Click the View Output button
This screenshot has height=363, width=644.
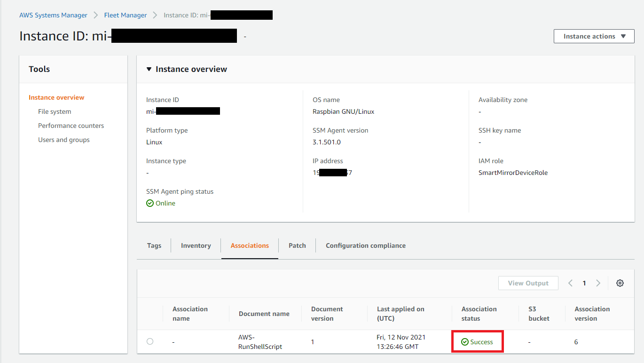528,283
